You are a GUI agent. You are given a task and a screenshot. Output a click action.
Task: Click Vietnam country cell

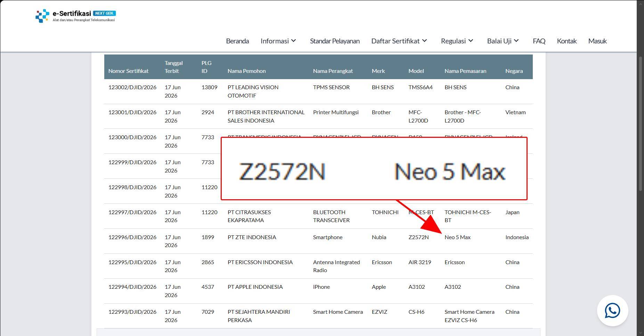point(515,112)
